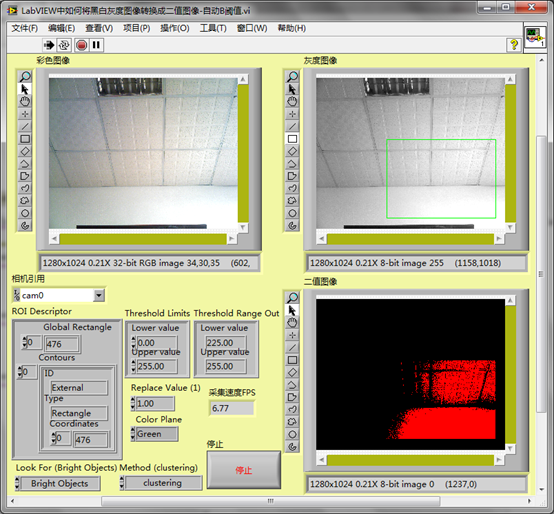
Task: Click the red Abort Execution button
Action: [82, 45]
